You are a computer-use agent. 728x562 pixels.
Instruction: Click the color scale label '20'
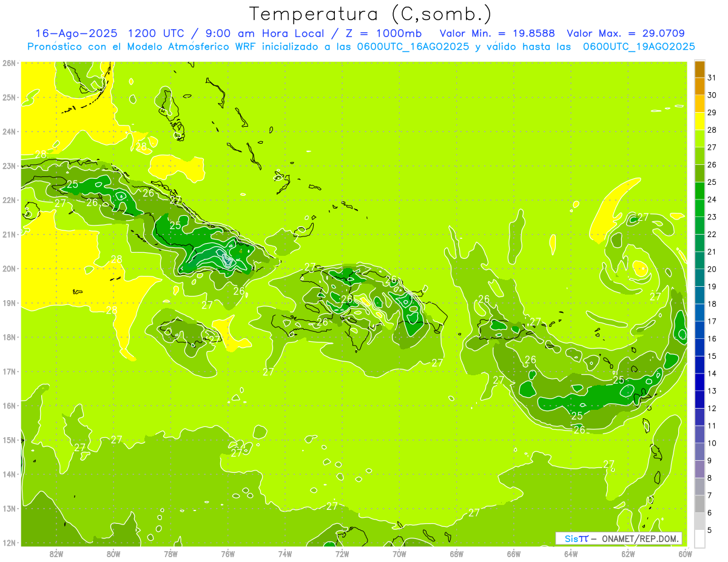tap(712, 269)
